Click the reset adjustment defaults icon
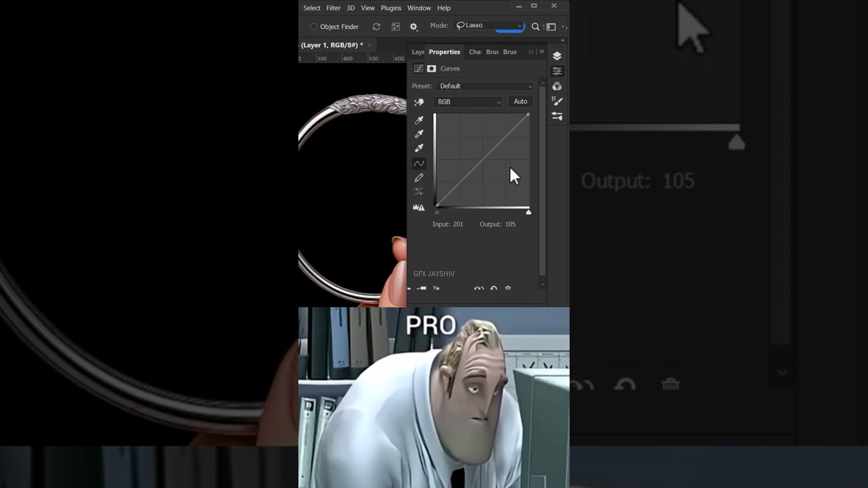 coord(494,289)
